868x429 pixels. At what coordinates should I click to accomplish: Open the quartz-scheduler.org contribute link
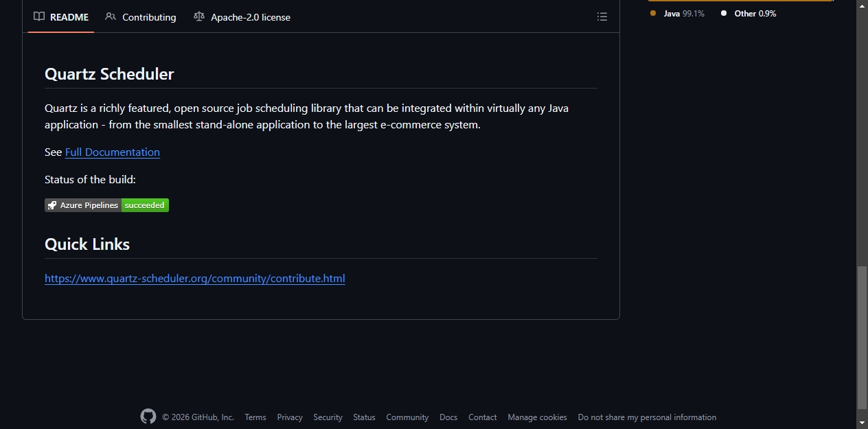point(195,279)
